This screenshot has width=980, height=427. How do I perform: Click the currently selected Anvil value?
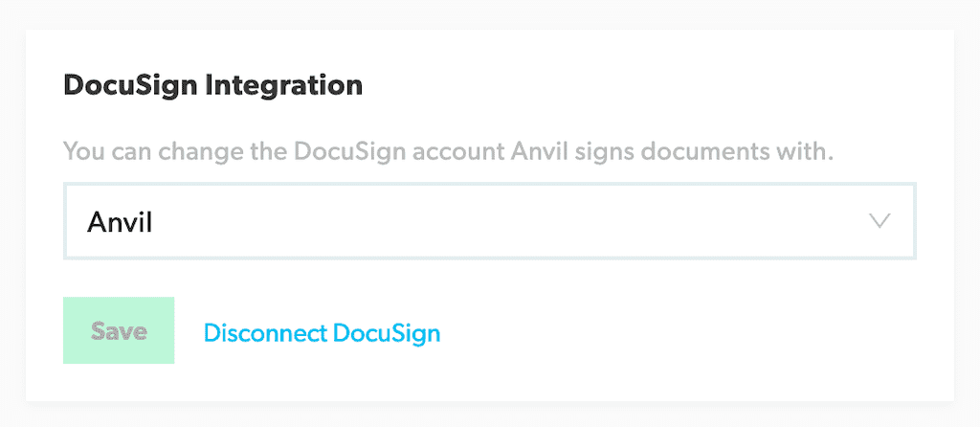pos(121,222)
